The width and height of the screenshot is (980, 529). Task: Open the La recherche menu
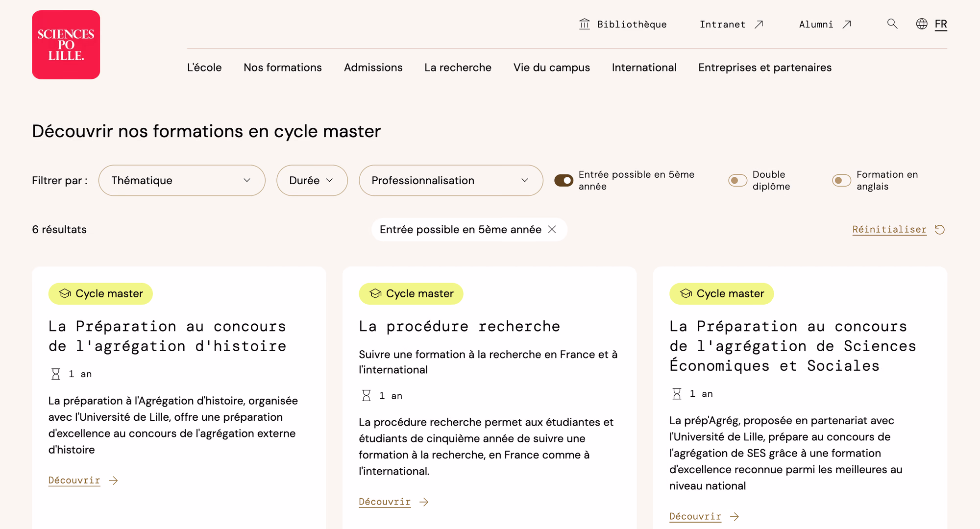pos(458,68)
